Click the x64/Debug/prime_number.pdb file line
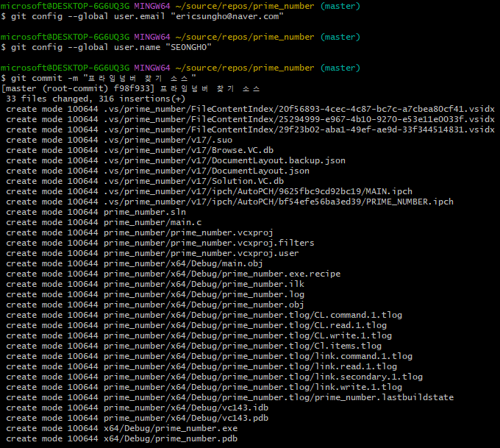 [121, 438]
